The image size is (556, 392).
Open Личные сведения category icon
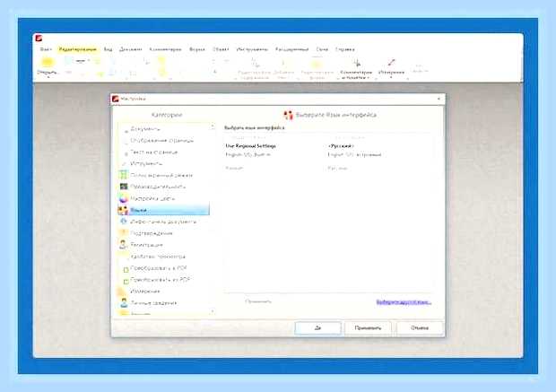124,302
